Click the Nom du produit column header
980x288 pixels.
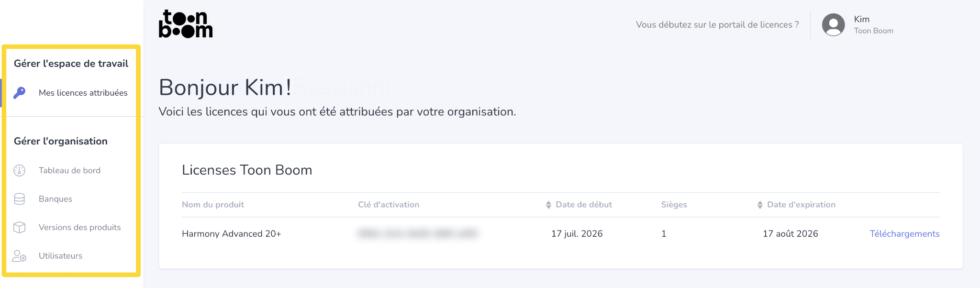tap(213, 205)
